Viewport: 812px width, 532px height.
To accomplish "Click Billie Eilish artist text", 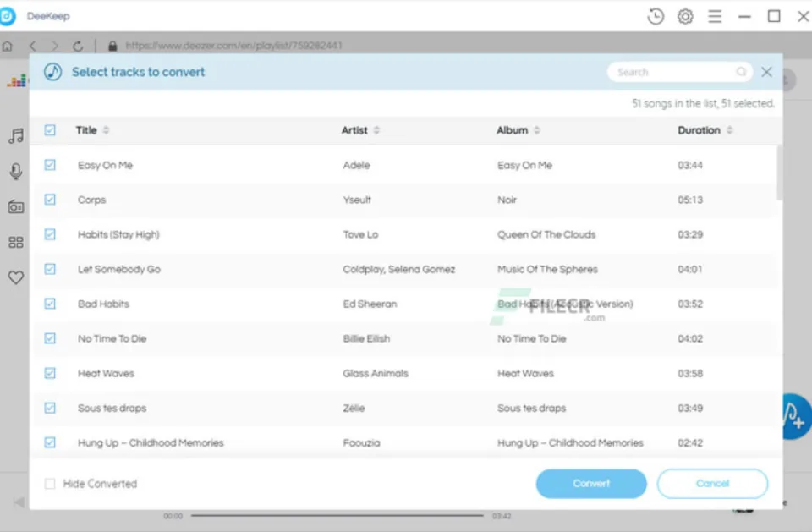I will (366, 339).
